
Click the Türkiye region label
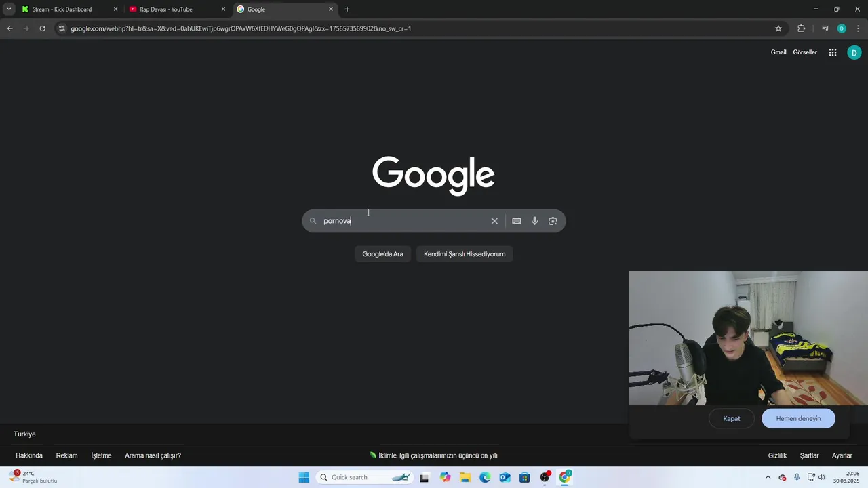pyautogui.click(x=24, y=434)
